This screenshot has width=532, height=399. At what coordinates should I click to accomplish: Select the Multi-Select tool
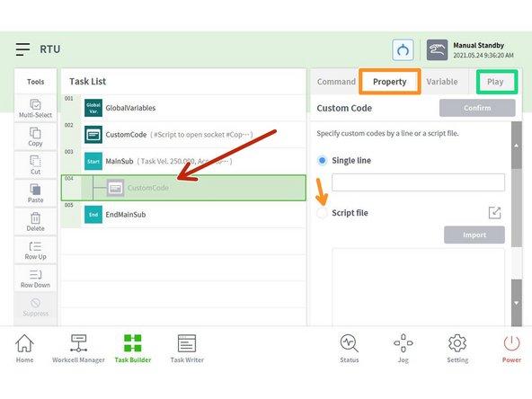(x=35, y=108)
